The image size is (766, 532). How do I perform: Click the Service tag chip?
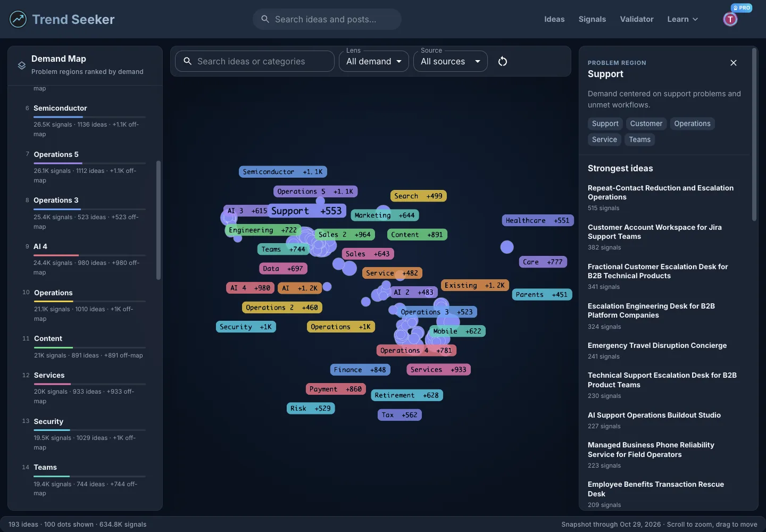click(604, 139)
